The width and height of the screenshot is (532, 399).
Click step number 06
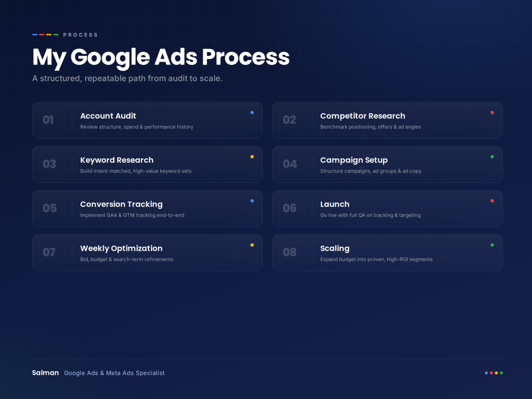[289, 208]
